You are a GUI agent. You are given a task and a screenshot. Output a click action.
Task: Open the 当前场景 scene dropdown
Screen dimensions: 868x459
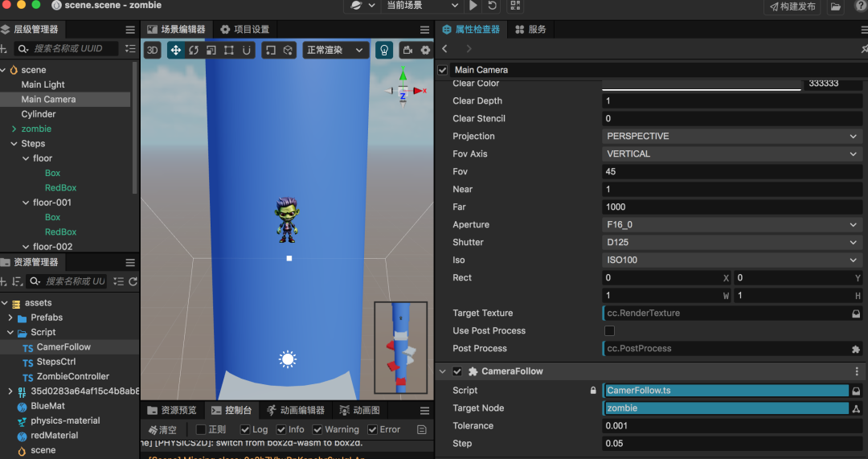pyautogui.click(x=422, y=6)
